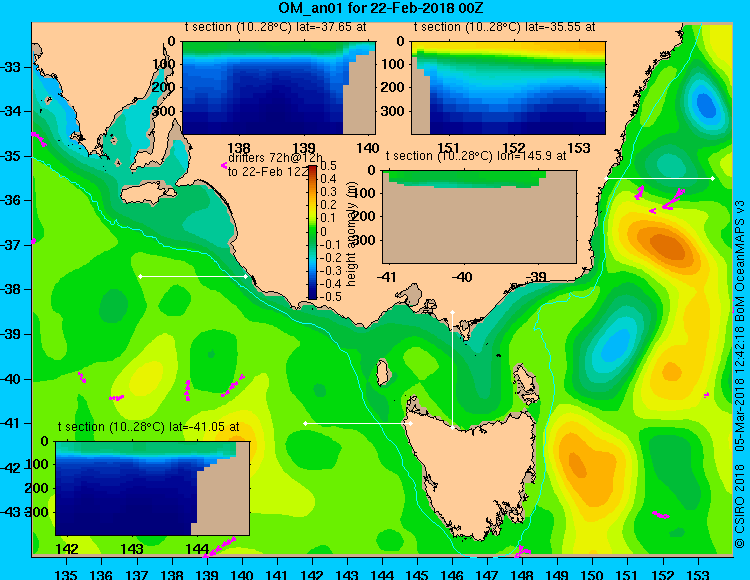The height and width of the screenshot is (580, 750).
Task: Click the magenta drifter track near 152.5E 36S
Action: 673,199
